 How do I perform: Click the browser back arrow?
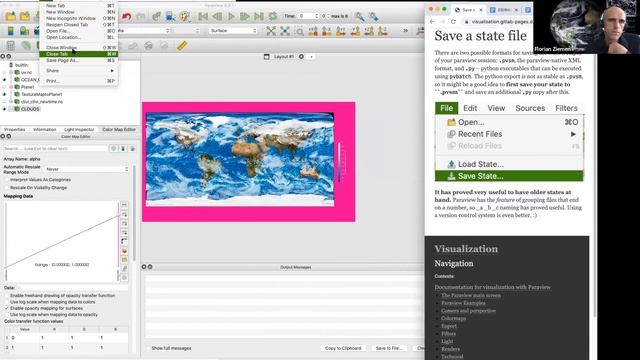[432, 22]
